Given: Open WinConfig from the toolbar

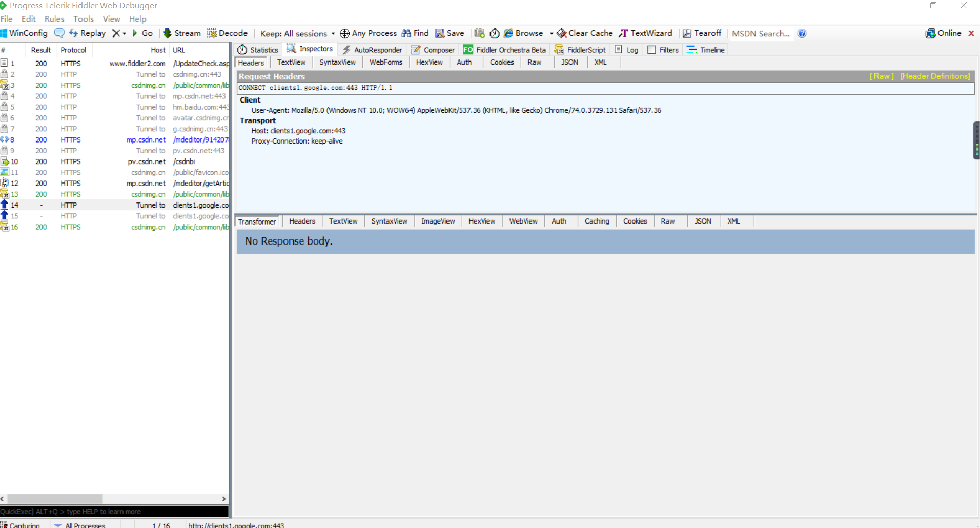Looking at the screenshot, I should (x=24, y=33).
